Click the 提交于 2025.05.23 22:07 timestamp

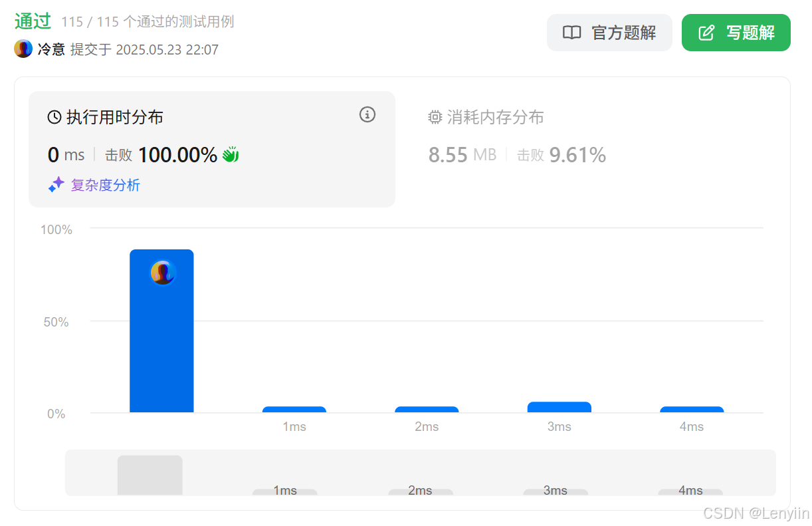[144, 50]
